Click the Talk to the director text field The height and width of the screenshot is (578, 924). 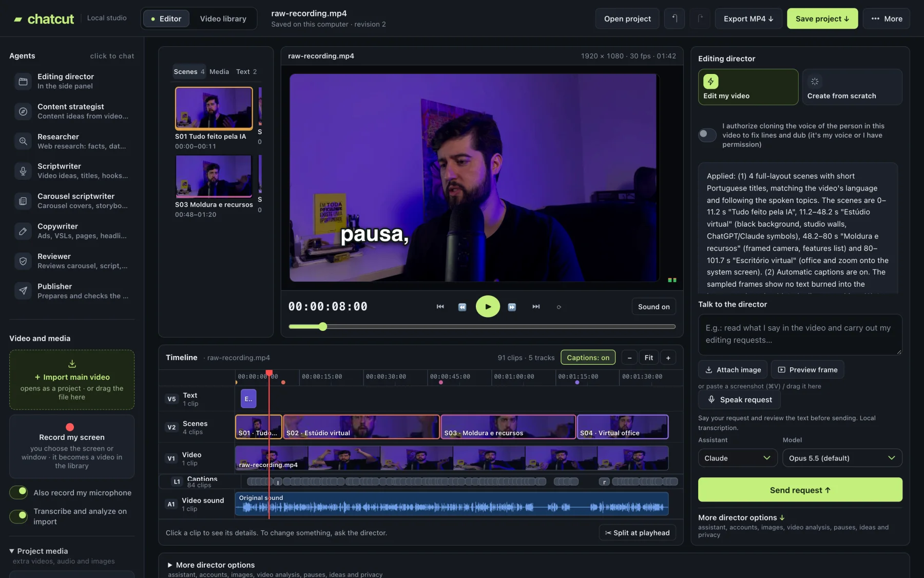[800, 334]
